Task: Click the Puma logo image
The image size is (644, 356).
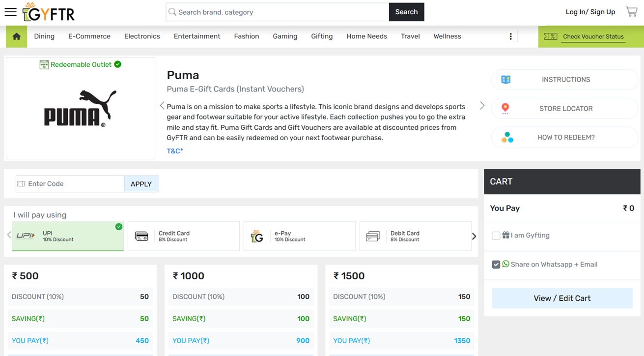Action: tap(81, 109)
